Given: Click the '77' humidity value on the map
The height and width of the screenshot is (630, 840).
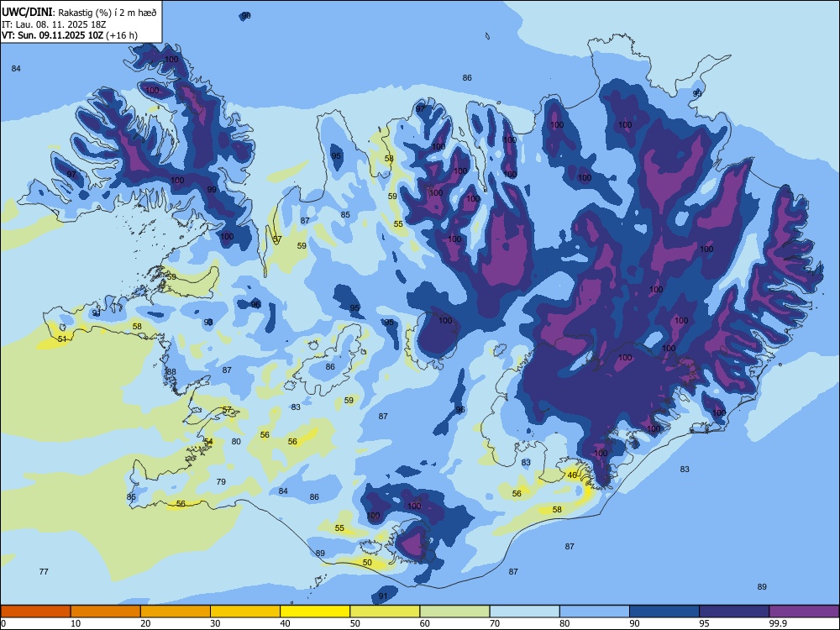Looking at the screenshot, I should pyautogui.click(x=44, y=571).
